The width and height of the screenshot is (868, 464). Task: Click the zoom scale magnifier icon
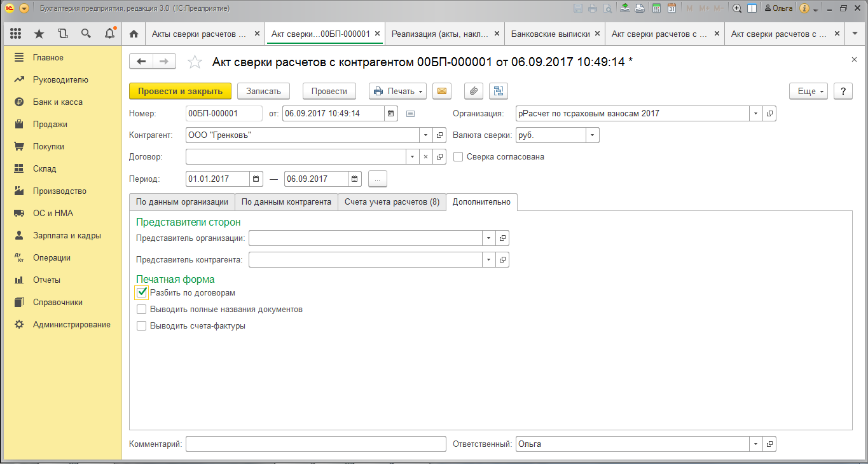[x=737, y=9]
